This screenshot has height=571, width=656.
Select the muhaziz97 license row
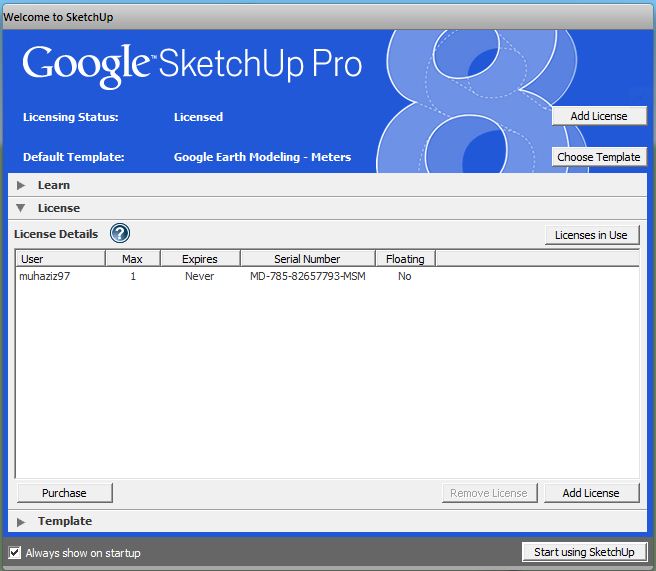point(327,276)
